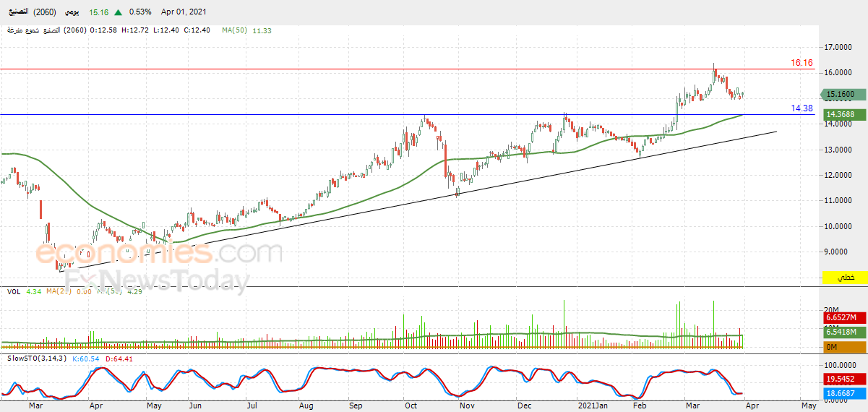The height and width of the screenshot is (412, 868).
Task: Select the 14.38 support line label
Action: [x=802, y=108]
